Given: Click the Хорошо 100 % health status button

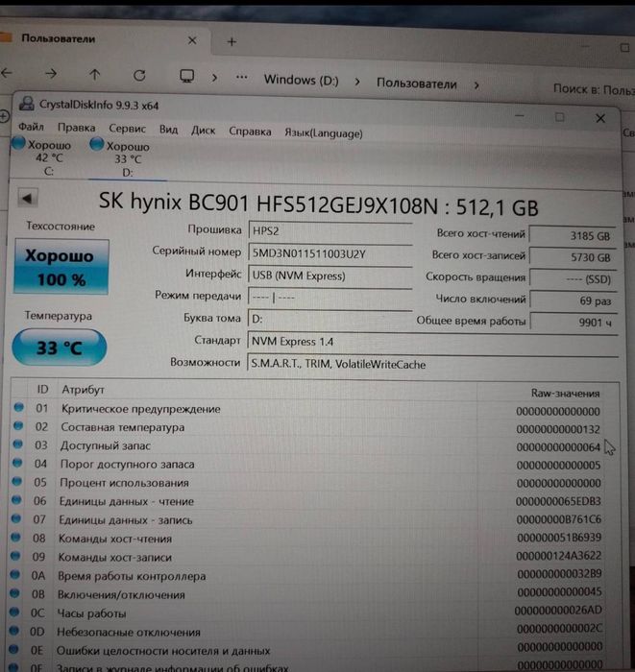Looking at the screenshot, I should click(61, 267).
